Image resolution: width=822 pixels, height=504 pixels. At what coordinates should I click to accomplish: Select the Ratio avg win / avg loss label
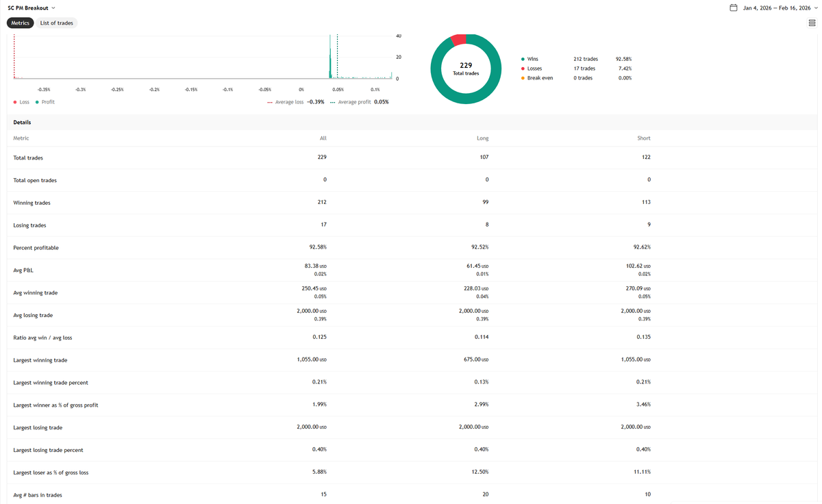(42, 338)
